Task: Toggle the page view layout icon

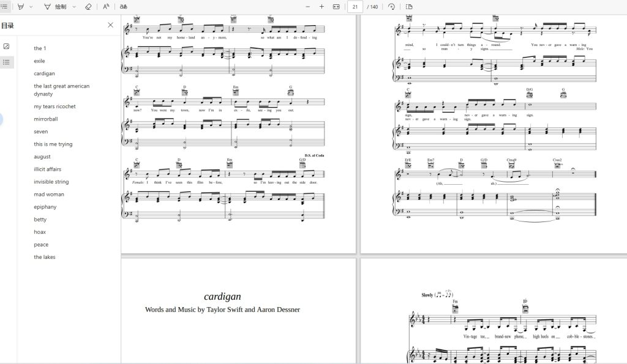Action: [409, 6]
